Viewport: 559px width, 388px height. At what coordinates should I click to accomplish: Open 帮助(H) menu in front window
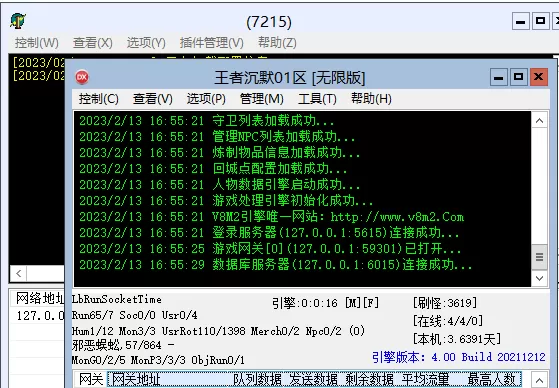pos(371,98)
